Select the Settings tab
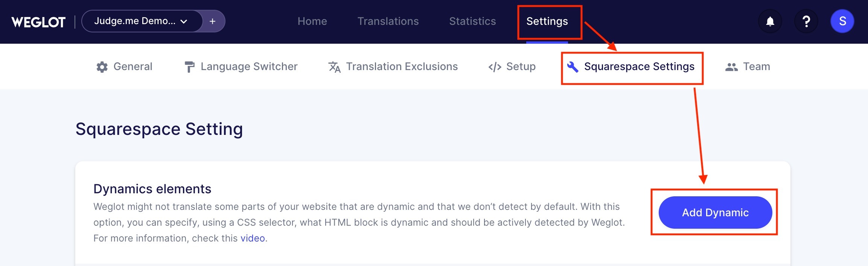Screen dimensions: 868x266 coord(547,21)
